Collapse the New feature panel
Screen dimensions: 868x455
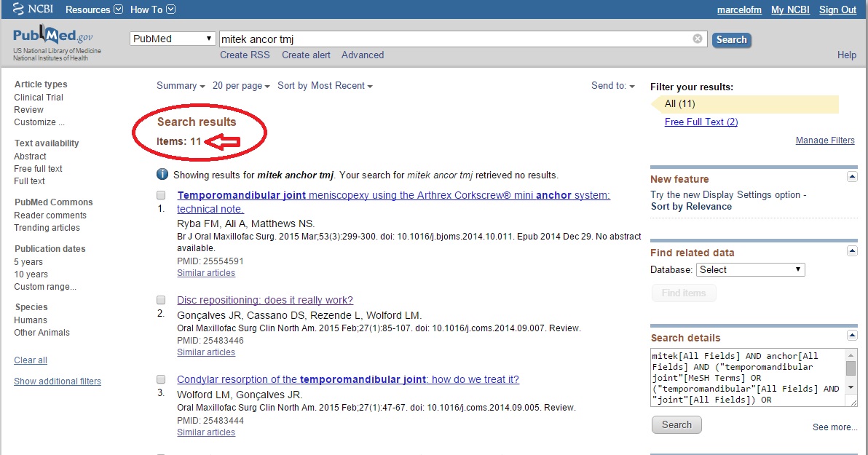(x=852, y=177)
